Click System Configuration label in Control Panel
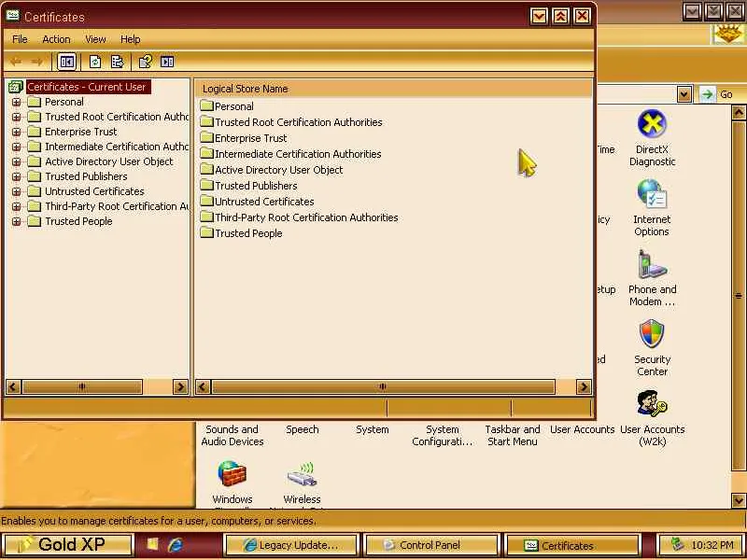 (x=442, y=435)
